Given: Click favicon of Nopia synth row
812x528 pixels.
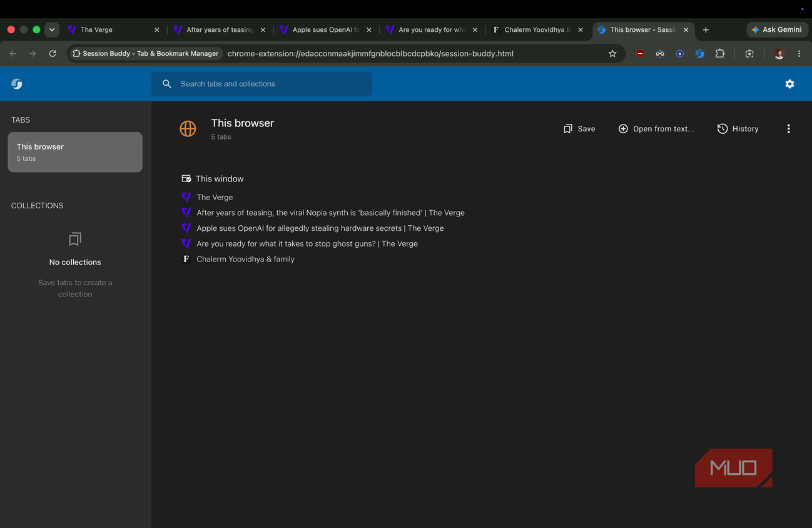Looking at the screenshot, I should tap(186, 213).
